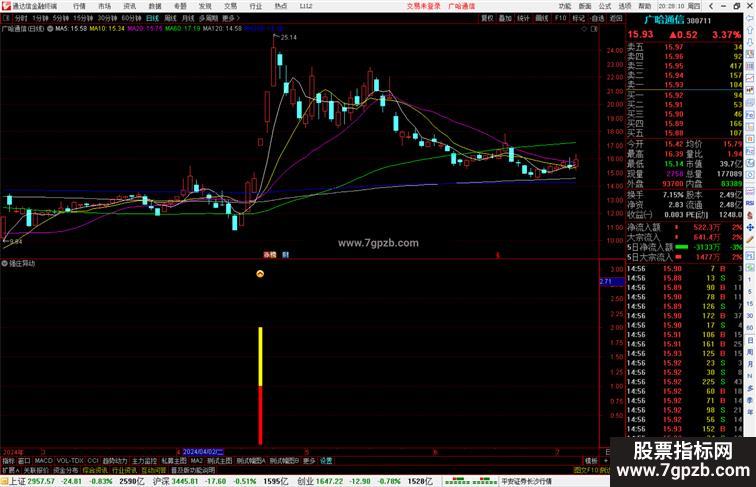Click the sidebar up-arrow icon

750,30
